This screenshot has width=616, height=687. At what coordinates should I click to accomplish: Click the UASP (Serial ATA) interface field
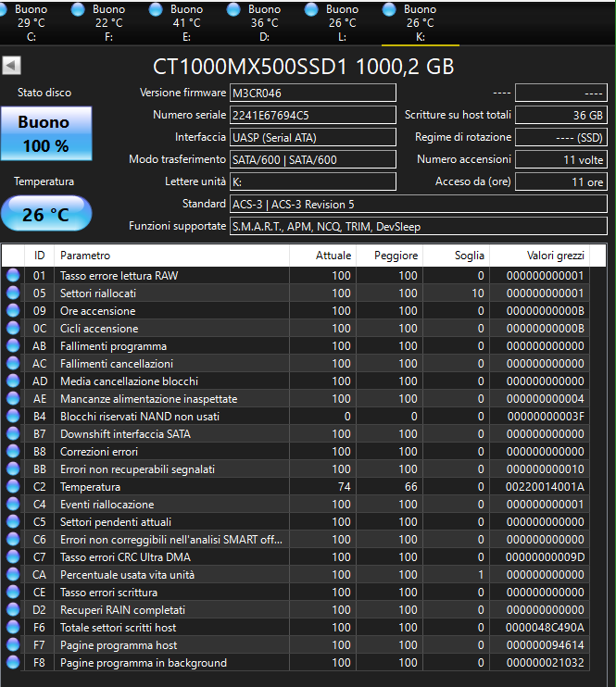(313, 138)
